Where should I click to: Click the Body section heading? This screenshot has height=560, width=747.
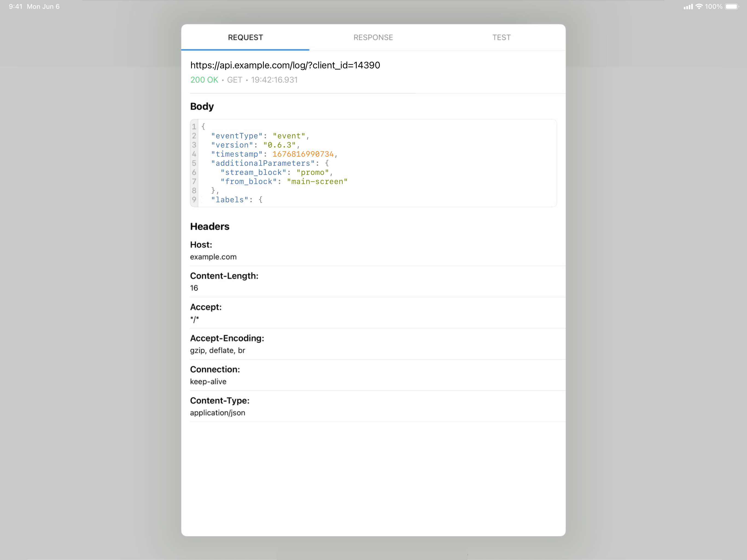coord(202,106)
